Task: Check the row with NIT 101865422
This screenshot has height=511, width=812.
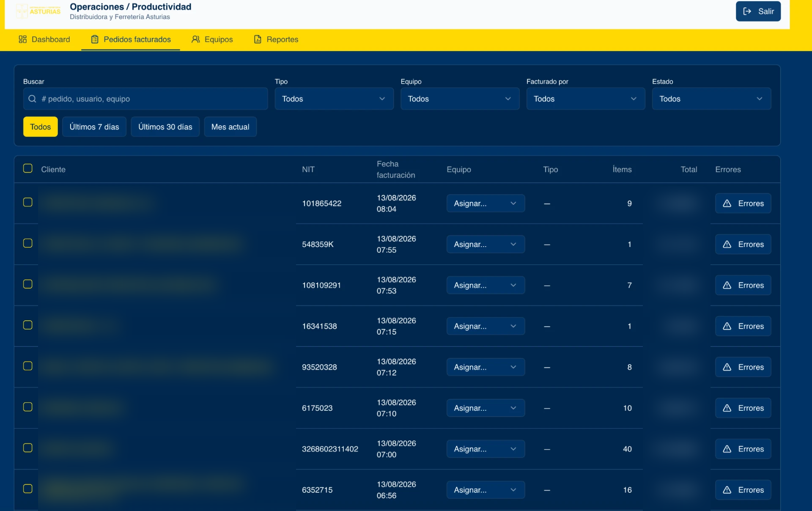Action: point(28,202)
